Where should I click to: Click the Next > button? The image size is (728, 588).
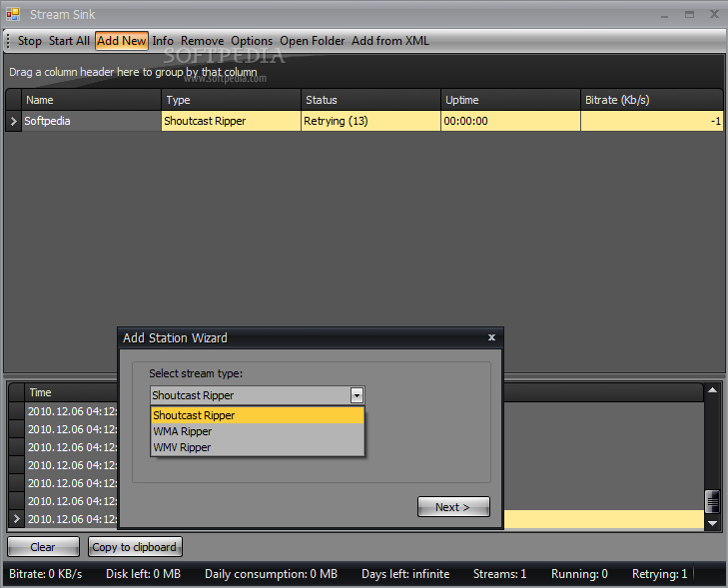(x=453, y=507)
